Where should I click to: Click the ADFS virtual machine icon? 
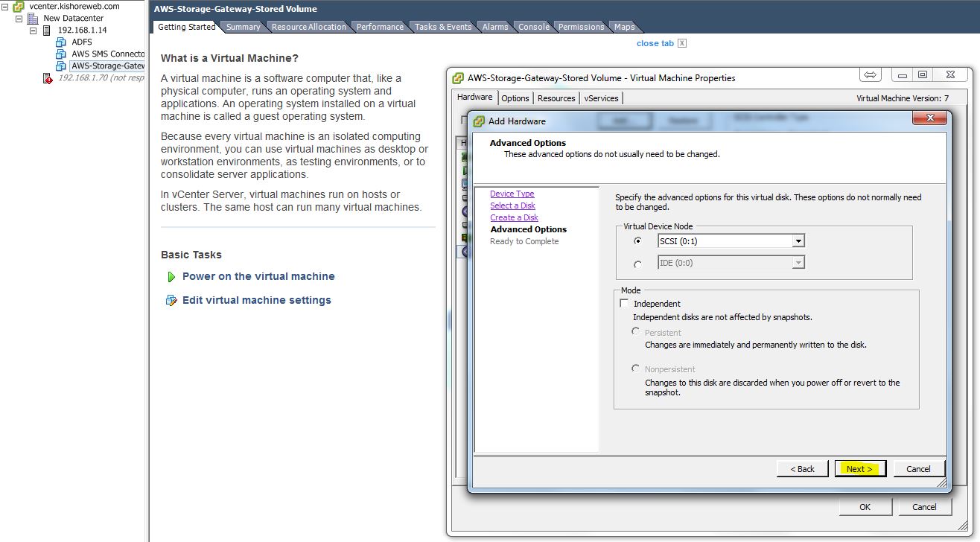[61, 42]
